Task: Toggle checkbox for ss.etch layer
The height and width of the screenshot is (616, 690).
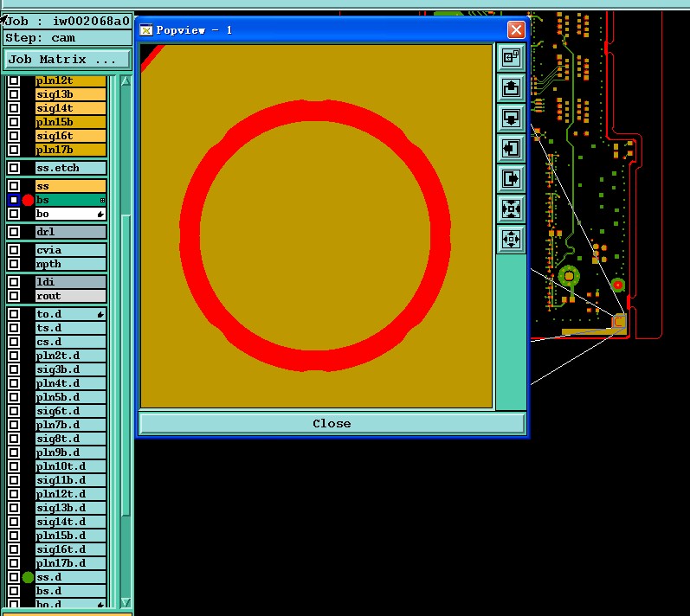Action: click(x=14, y=168)
